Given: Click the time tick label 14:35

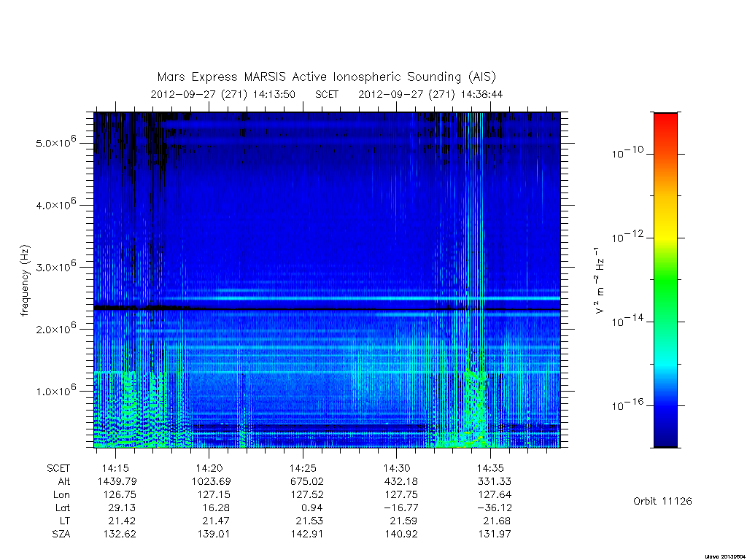Looking at the screenshot, I should (491, 469).
